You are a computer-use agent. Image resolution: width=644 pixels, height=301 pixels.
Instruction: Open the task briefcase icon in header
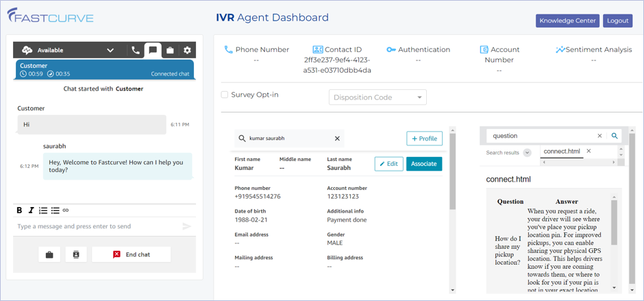point(170,50)
